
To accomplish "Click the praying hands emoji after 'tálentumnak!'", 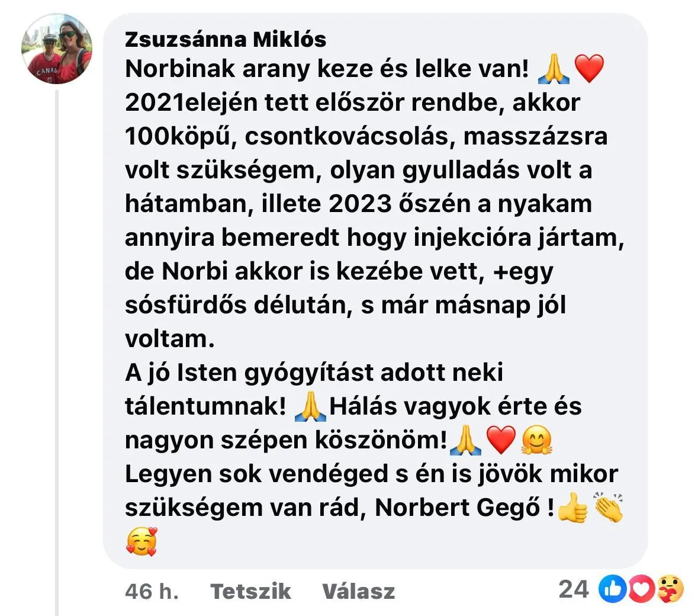I will coord(311,406).
